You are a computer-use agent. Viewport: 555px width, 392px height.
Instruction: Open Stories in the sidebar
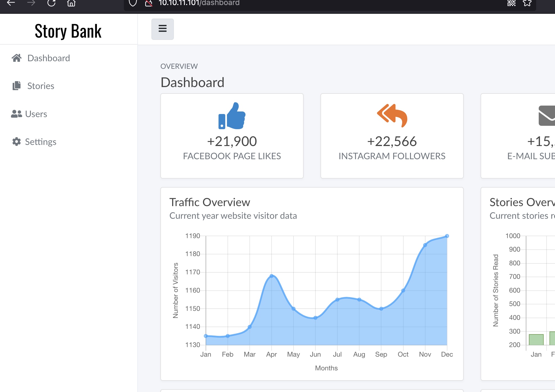click(40, 86)
